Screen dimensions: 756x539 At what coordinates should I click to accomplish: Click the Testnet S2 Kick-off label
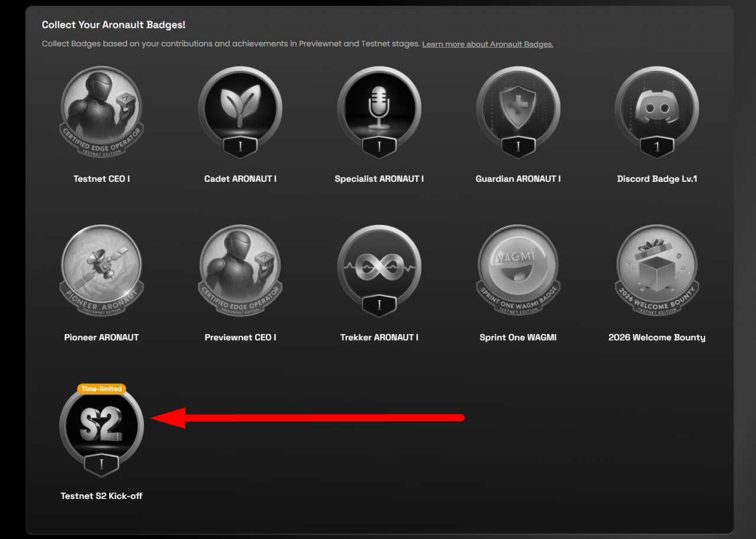click(102, 496)
